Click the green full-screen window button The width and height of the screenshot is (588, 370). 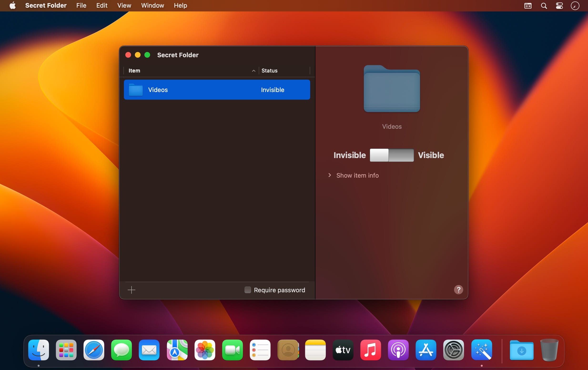pos(147,55)
